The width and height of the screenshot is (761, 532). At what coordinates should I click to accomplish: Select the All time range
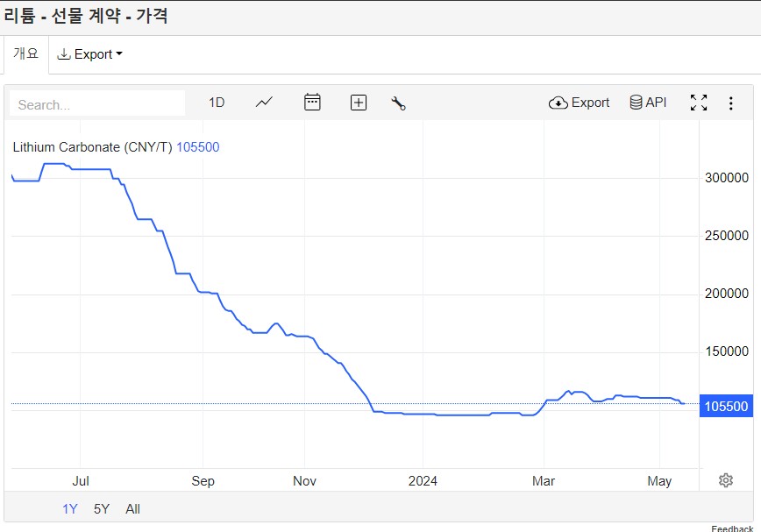(x=132, y=508)
